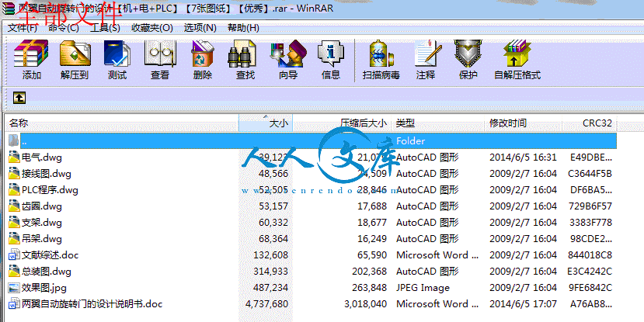Click the Word icon of 两翼自动旋转门的设计说明书.doc
Screen dimensions: 644x322
(x=14, y=304)
